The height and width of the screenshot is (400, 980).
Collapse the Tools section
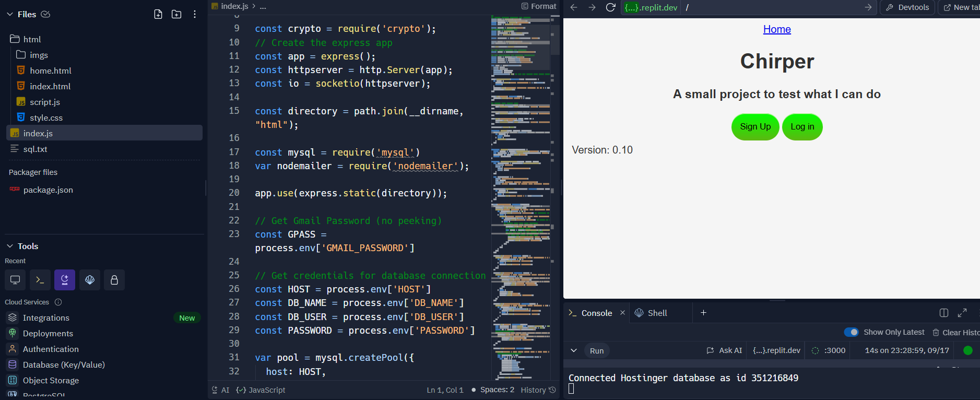click(x=10, y=246)
